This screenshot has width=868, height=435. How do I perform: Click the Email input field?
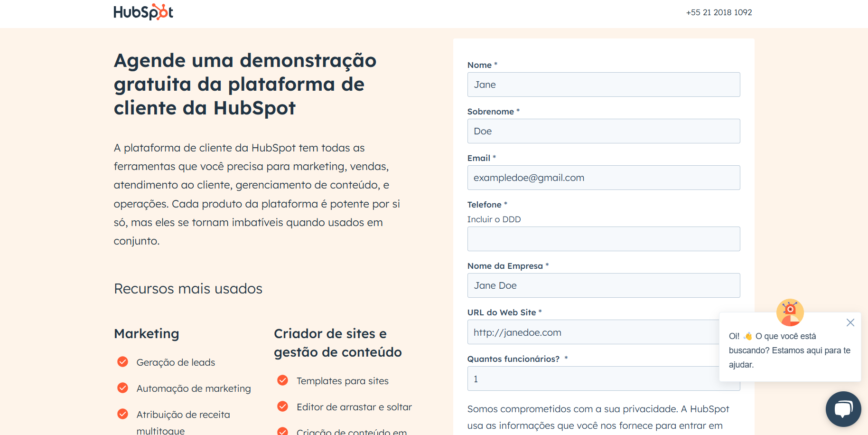coord(604,178)
